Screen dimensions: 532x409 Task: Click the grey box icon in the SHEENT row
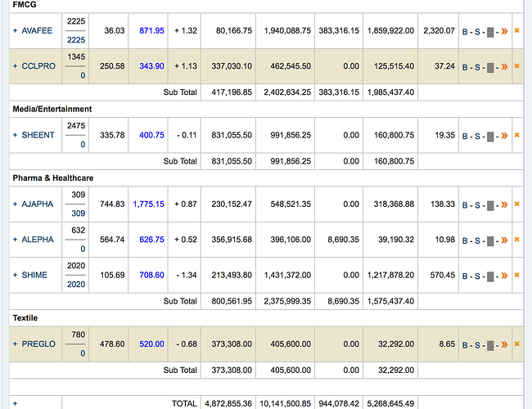pyautogui.click(x=490, y=137)
